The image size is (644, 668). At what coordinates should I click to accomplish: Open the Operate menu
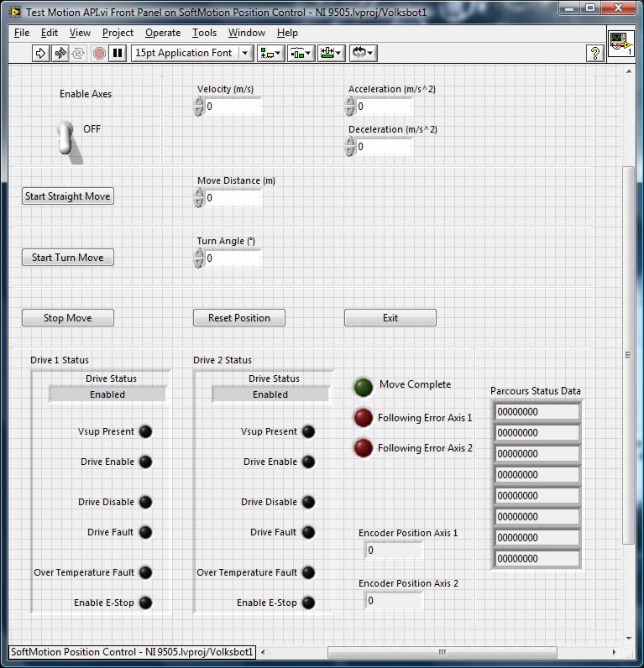(162, 33)
